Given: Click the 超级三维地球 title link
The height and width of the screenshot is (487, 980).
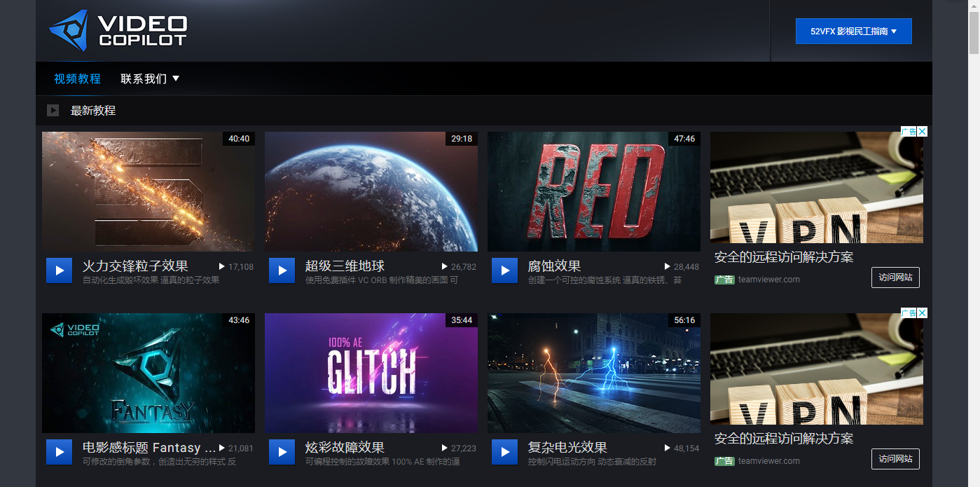Looking at the screenshot, I should coord(345,266).
